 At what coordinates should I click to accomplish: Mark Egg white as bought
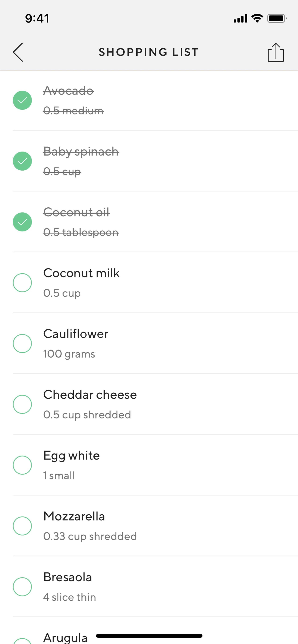click(x=22, y=465)
